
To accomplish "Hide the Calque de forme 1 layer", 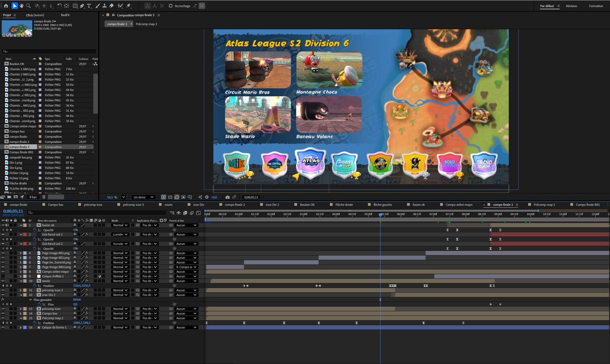I will coord(3,327).
